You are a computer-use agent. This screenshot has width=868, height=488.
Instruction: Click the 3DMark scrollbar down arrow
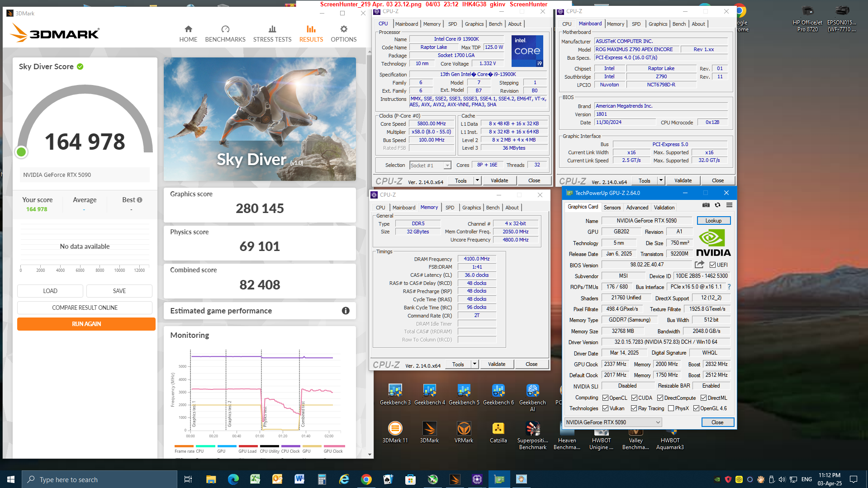click(x=370, y=455)
